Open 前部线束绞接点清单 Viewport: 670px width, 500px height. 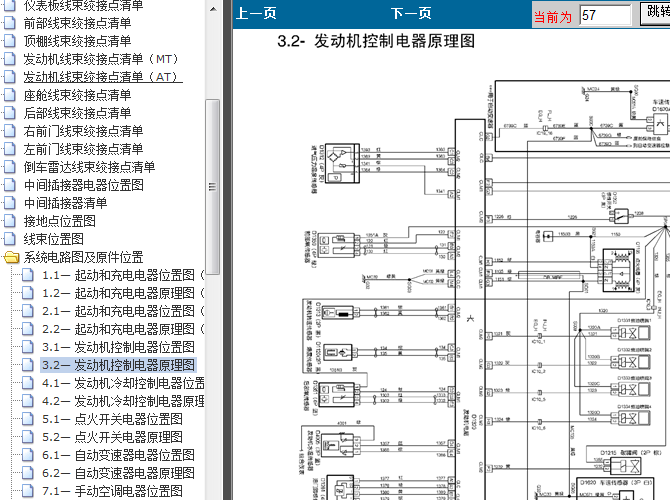[x=77, y=23]
